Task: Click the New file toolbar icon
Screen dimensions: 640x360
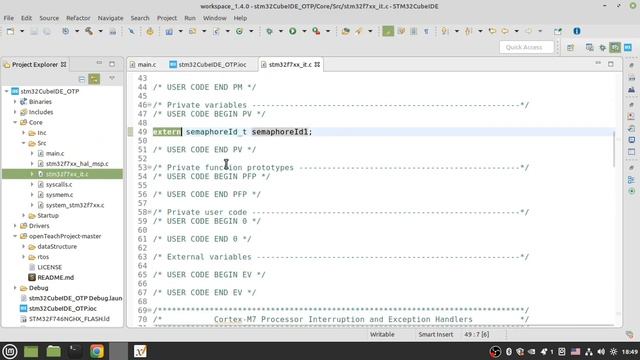Action: 11,31
